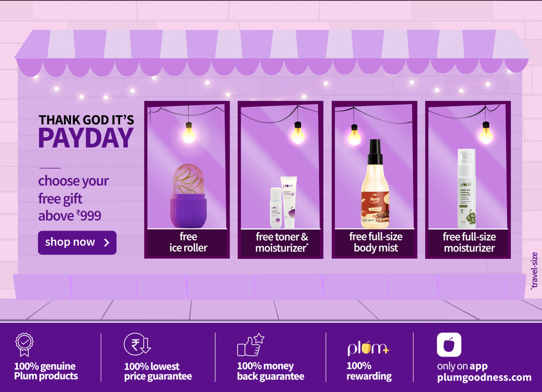Click the free ice roller label
542x392 pixels.
click(x=189, y=242)
